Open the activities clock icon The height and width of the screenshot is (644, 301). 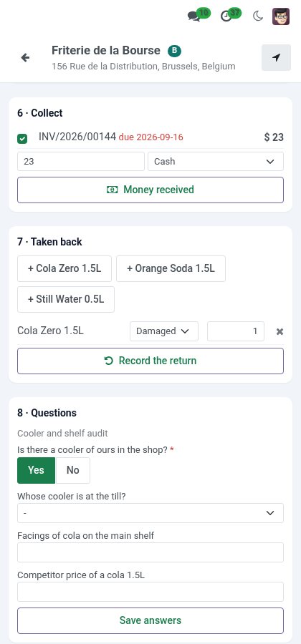226,16
